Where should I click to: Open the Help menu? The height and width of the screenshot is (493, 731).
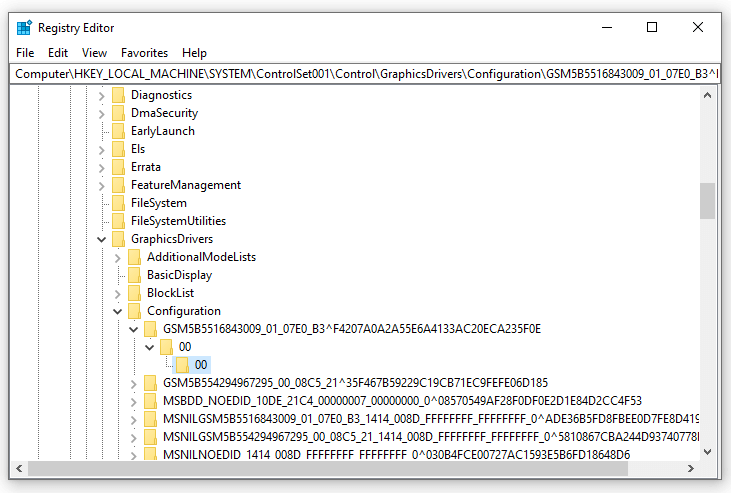click(194, 53)
